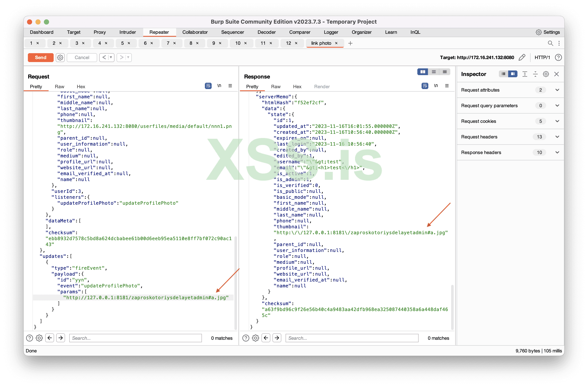Screen dimensions: 588x387
Task: Close the Inspector panel
Action: click(x=556, y=74)
